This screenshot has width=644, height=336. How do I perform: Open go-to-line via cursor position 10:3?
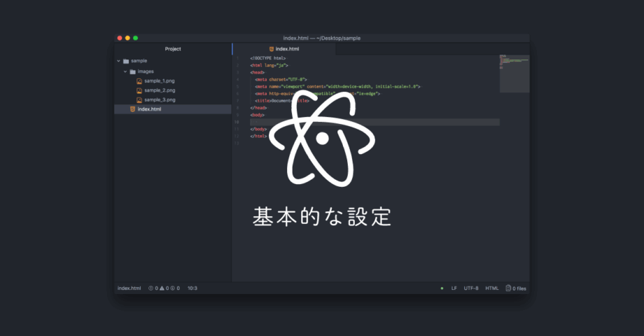point(192,288)
